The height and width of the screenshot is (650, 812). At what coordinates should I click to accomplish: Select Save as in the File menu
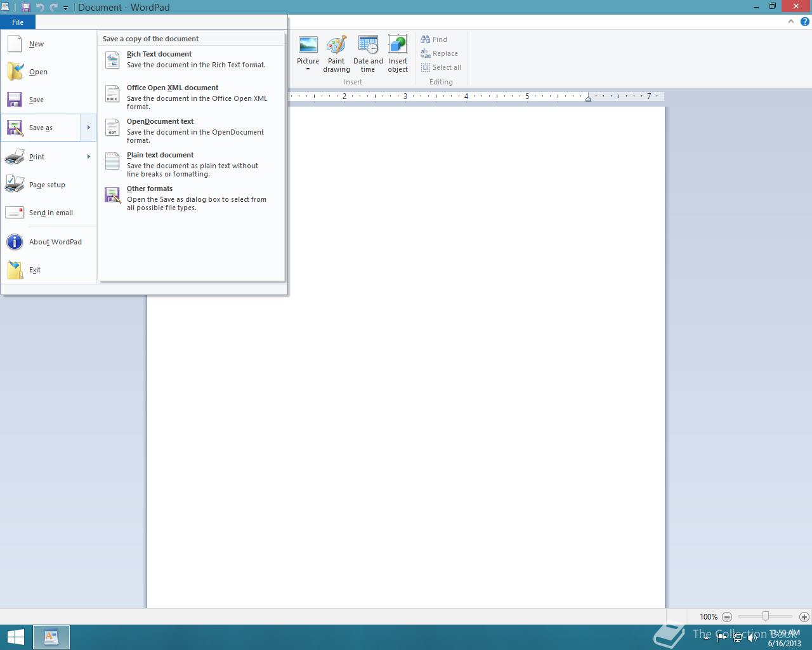click(x=41, y=128)
